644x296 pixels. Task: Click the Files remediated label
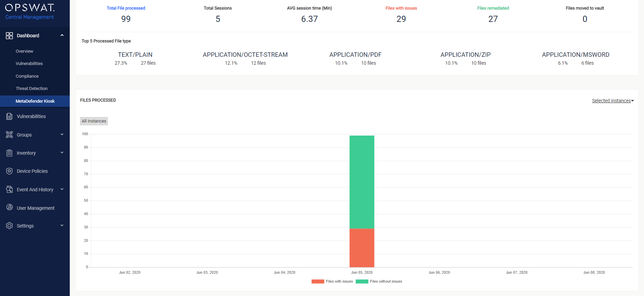coord(493,8)
